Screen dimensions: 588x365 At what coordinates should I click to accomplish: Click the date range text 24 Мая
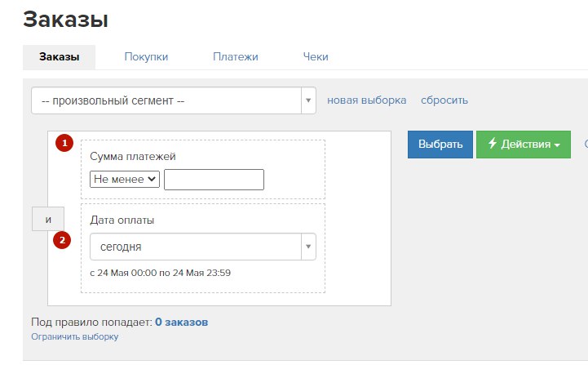[x=160, y=273]
